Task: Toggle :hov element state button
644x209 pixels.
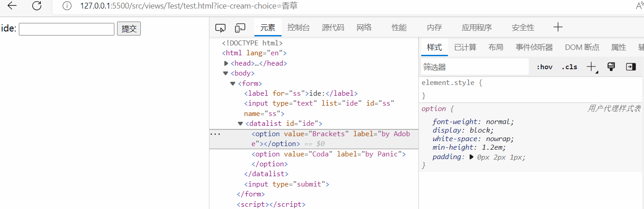Action: [544, 67]
